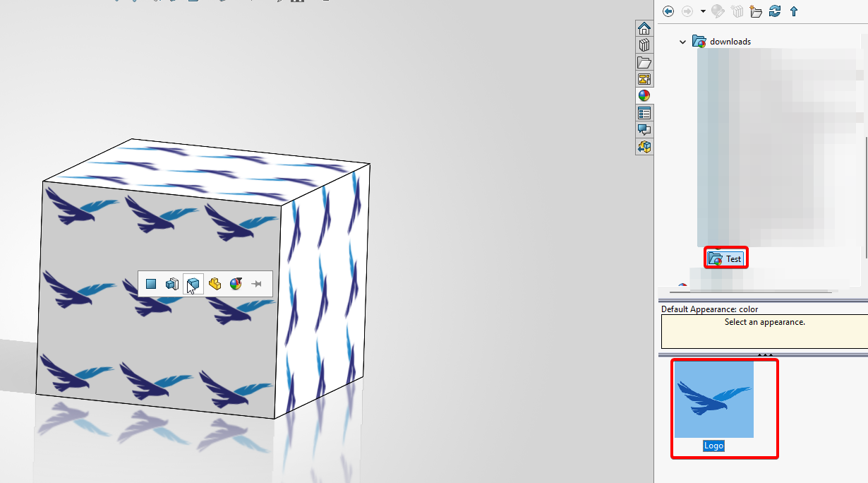
Task: Collapse the downloads folder tree
Action: [x=682, y=42]
